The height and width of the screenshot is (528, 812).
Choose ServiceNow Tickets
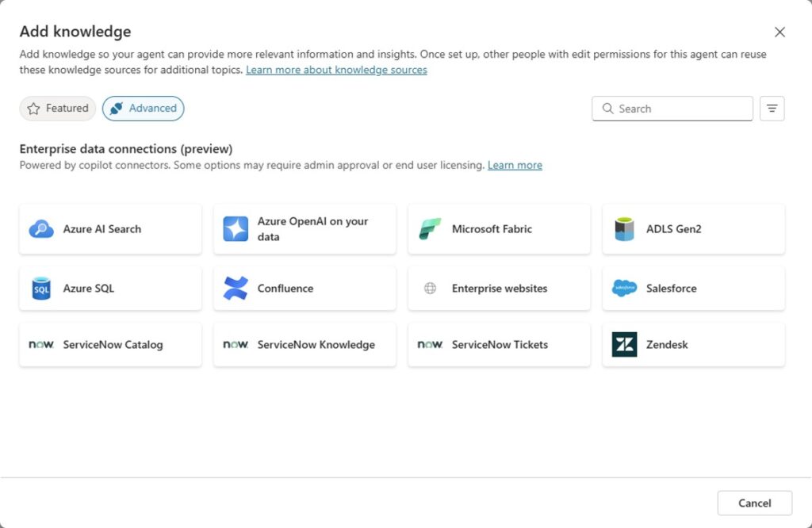[499, 344]
